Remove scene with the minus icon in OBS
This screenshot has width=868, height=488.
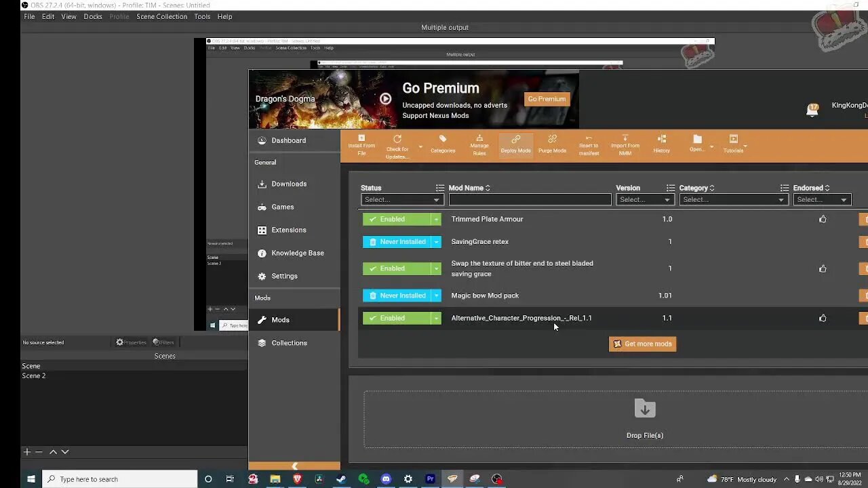tap(39, 452)
